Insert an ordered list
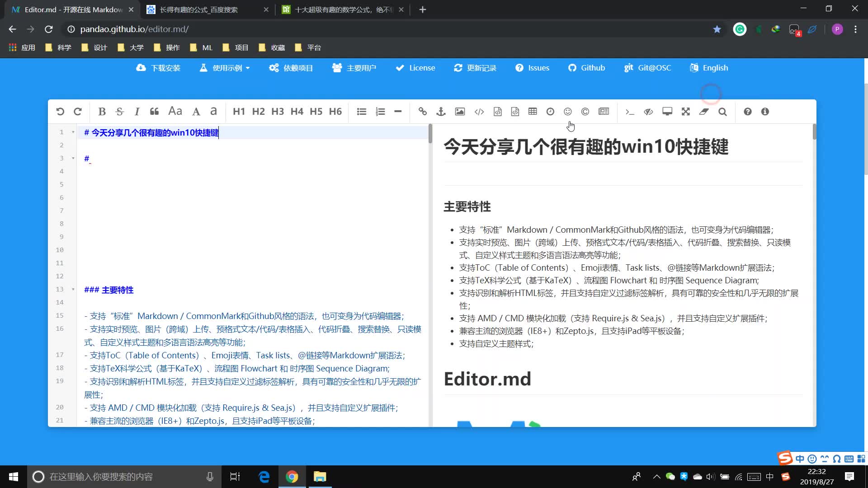868x488 pixels. point(381,112)
